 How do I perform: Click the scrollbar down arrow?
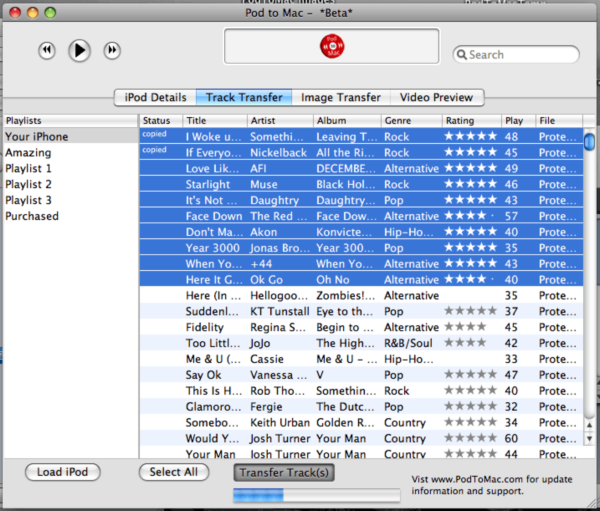(589, 438)
